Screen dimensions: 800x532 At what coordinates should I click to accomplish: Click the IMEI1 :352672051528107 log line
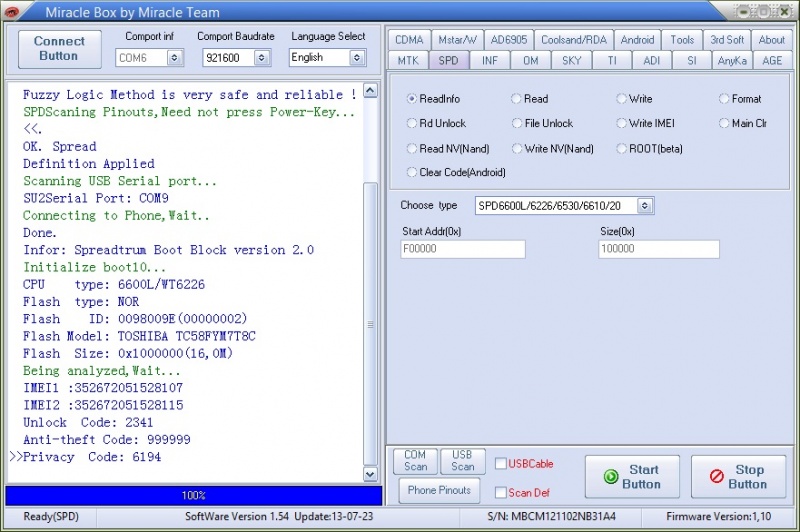[x=103, y=388]
